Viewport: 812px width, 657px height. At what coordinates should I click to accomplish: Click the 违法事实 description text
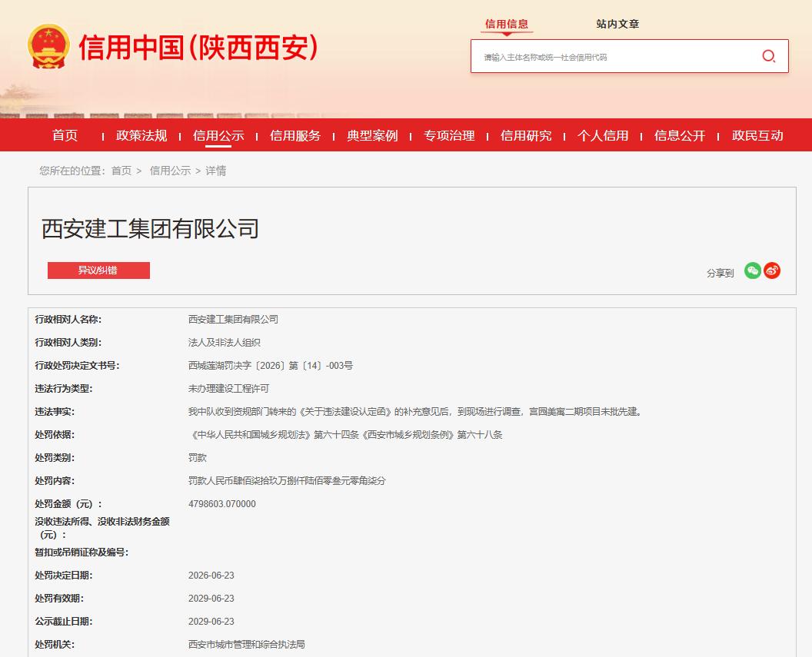pyautogui.click(x=415, y=412)
